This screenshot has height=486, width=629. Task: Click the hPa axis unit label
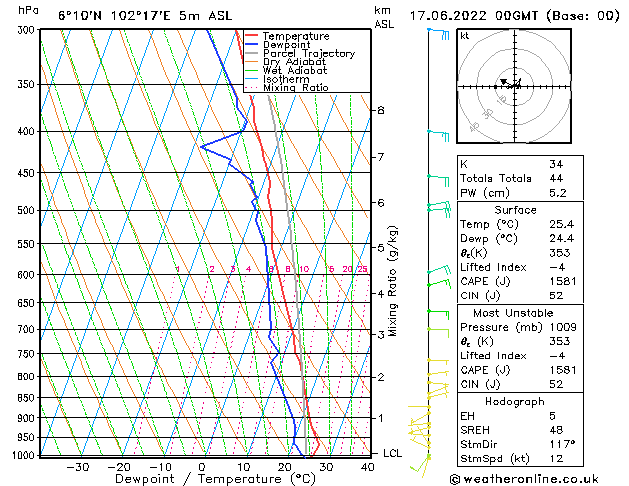coord(28,11)
